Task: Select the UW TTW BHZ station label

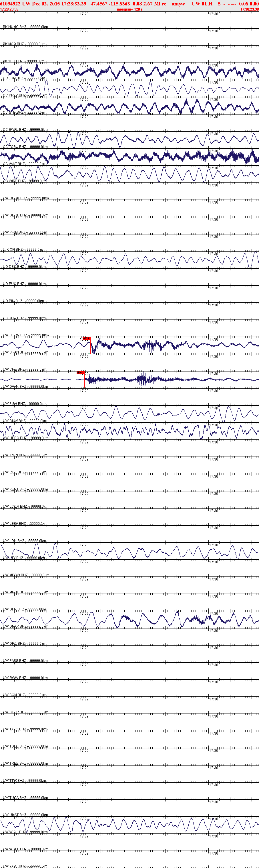Action: 25,781
